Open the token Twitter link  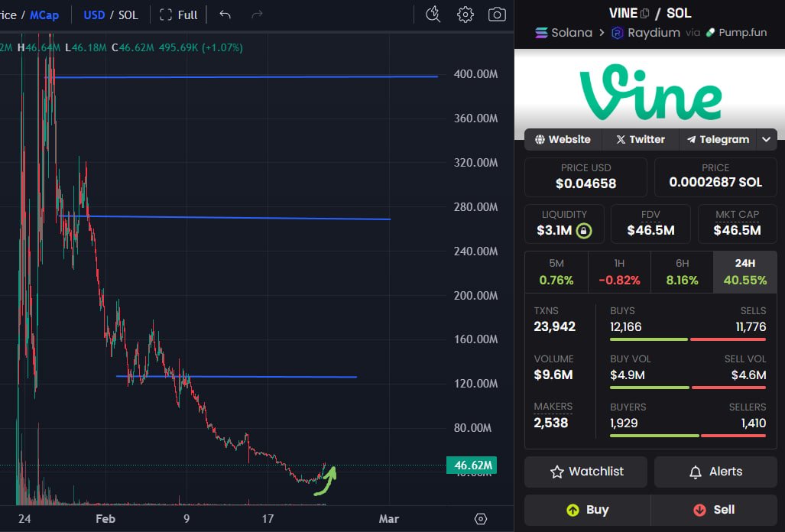[x=641, y=140]
